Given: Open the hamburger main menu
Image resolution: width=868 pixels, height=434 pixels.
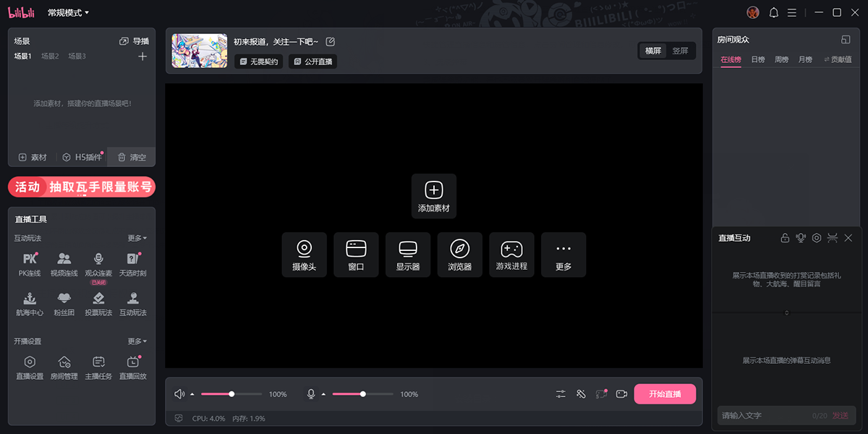Looking at the screenshot, I should click(792, 12).
